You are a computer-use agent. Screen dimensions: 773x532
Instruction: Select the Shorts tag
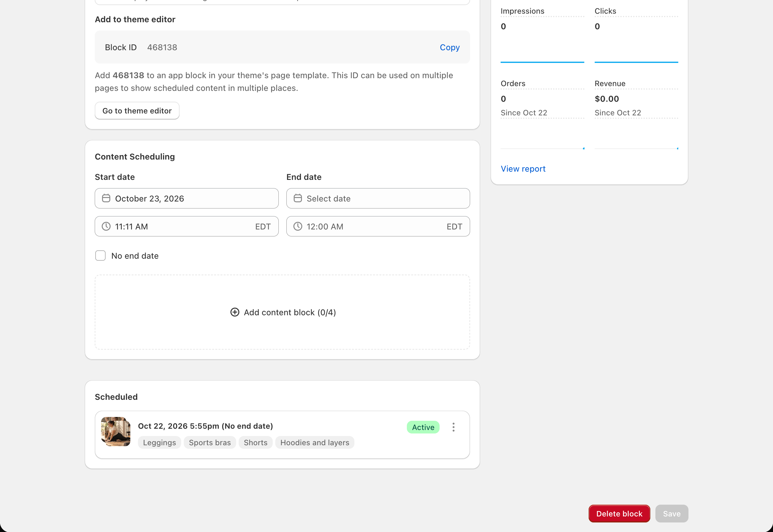(255, 443)
